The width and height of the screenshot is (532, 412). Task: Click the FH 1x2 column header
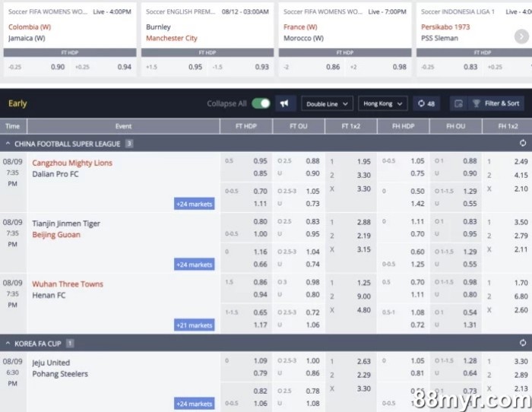click(508, 126)
